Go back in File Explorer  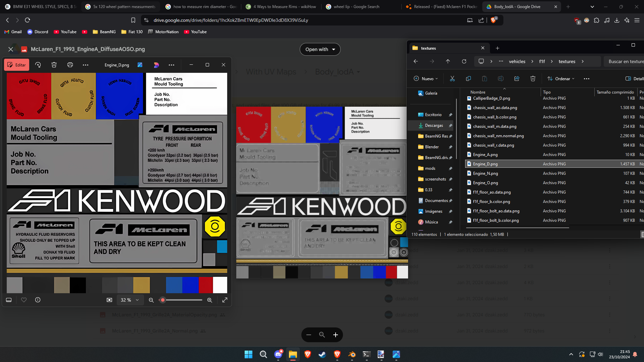416,61
